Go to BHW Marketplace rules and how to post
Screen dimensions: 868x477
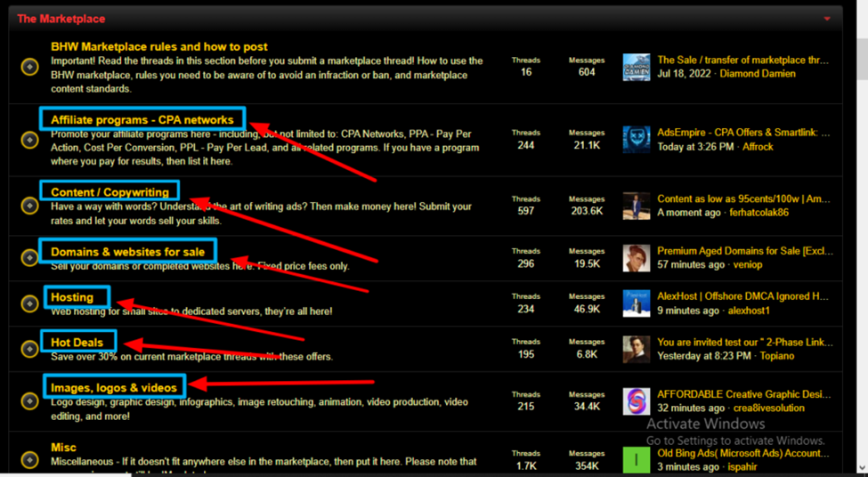coord(158,46)
